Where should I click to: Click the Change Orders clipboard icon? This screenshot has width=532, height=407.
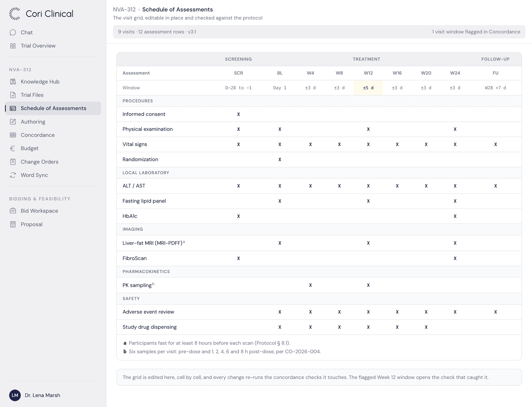pyautogui.click(x=13, y=162)
